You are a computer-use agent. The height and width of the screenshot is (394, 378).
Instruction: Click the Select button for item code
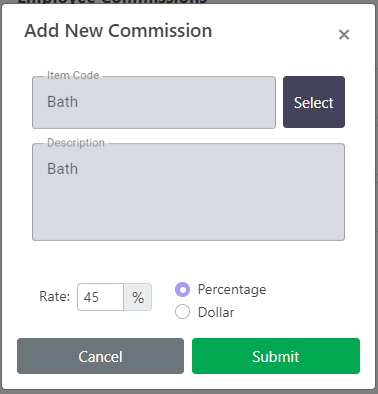tap(314, 102)
